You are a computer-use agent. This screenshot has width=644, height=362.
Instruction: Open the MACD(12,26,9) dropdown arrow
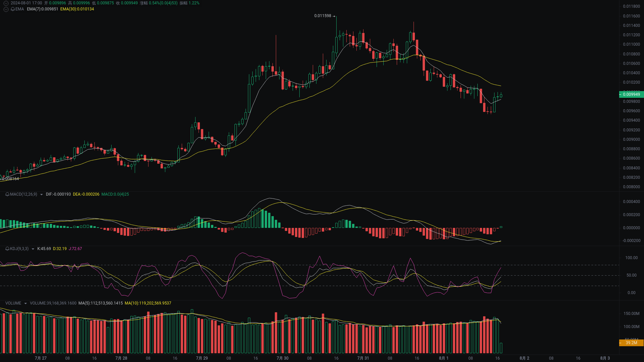41,194
